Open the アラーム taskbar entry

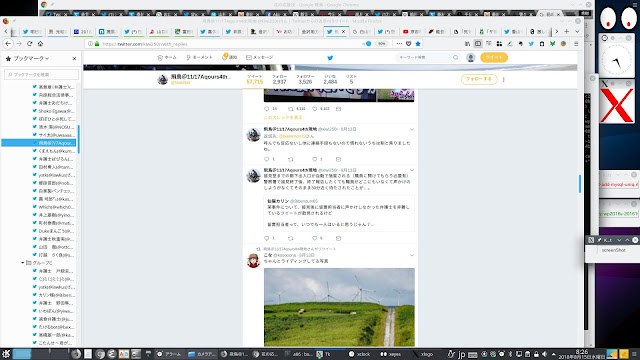169,354
